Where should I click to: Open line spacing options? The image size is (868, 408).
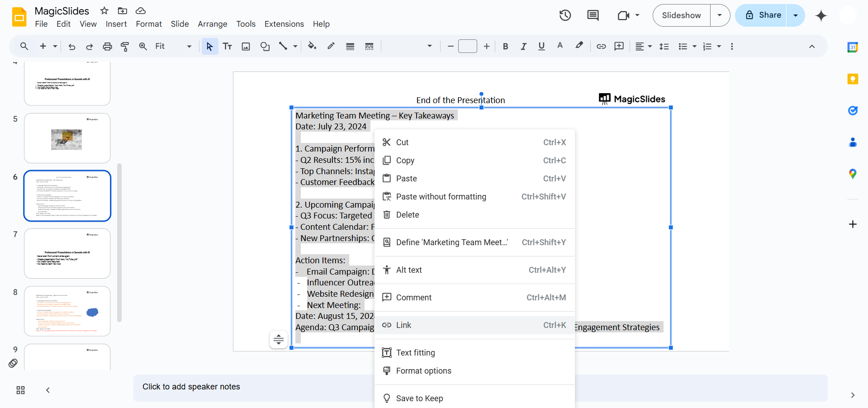(664, 46)
